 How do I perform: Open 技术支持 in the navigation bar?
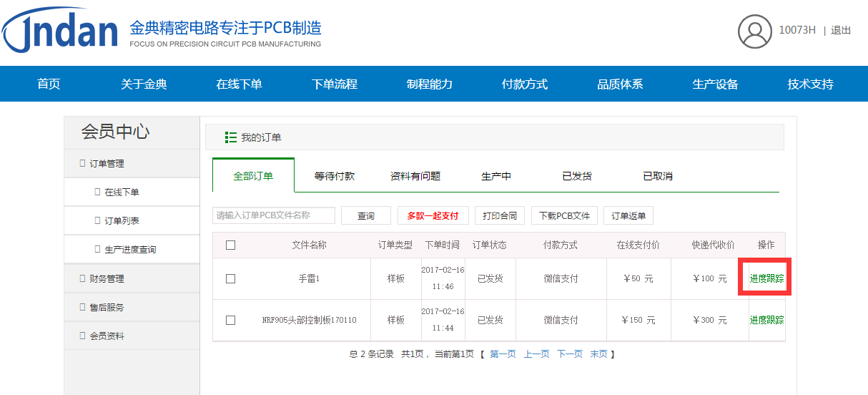tap(810, 84)
